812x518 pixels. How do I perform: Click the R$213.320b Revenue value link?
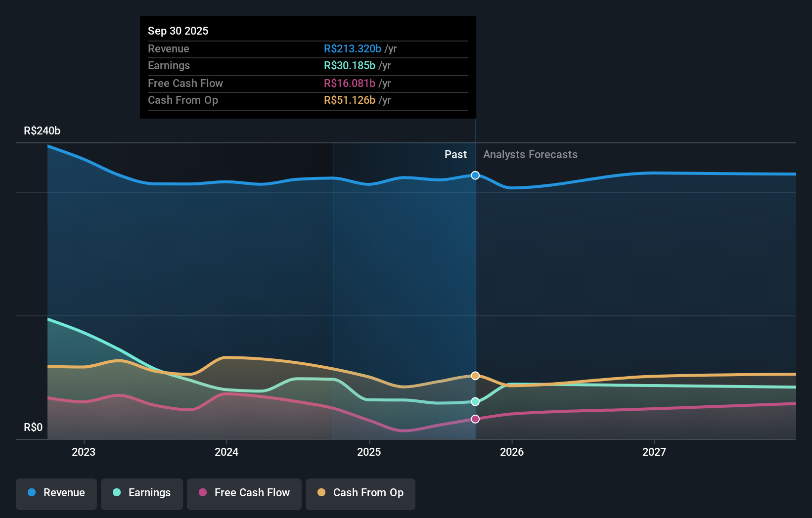pyautogui.click(x=353, y=48)
